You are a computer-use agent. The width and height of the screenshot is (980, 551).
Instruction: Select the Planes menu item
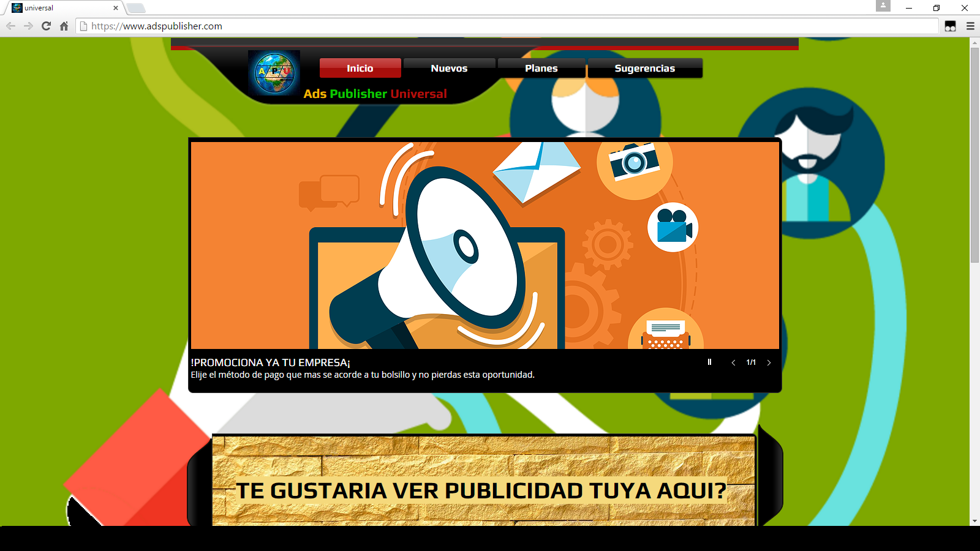click(x=541, y=68)
